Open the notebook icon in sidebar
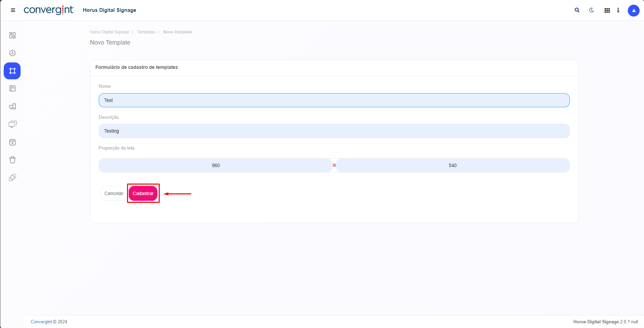644x328 pixels. point(12,88)
